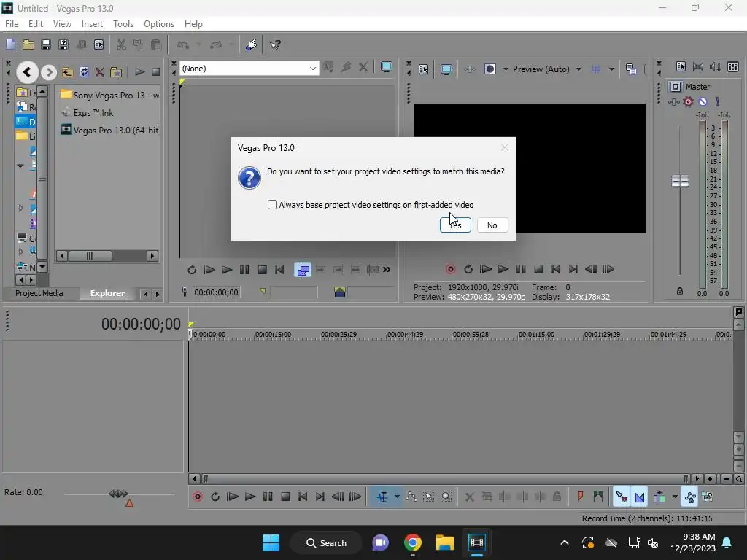Open the Edit menu
This screenshot has height=560, width=747.
[x=35, y=24]
